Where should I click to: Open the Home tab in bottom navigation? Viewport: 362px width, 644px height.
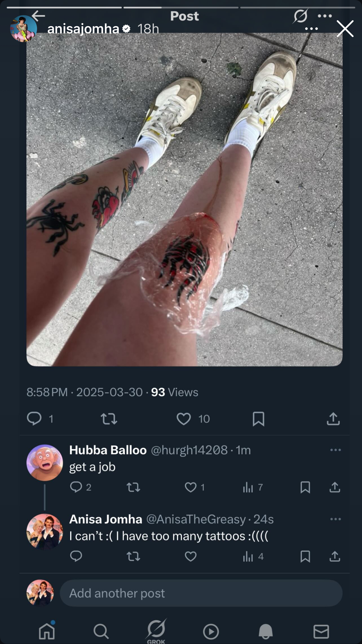(47, 631)
